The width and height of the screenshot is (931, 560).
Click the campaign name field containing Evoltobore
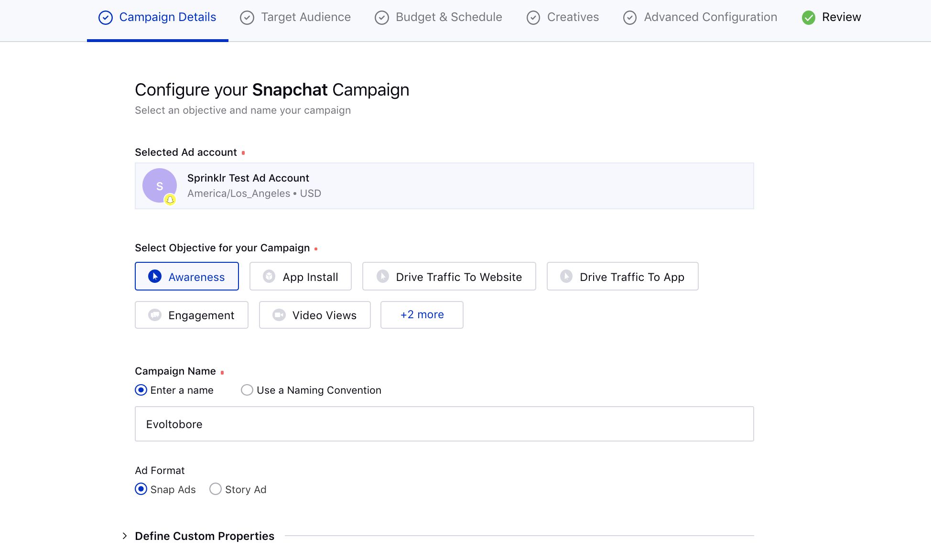coord(444,424)
